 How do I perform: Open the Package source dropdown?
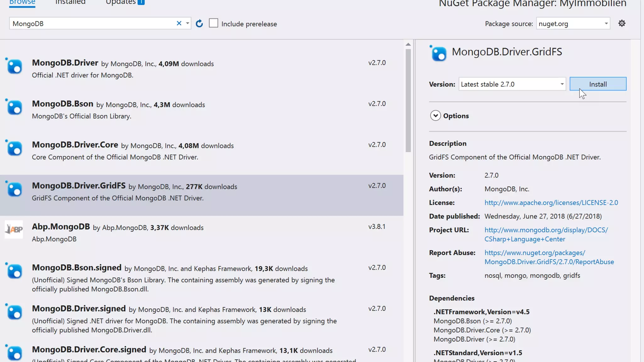coord(606,24)
